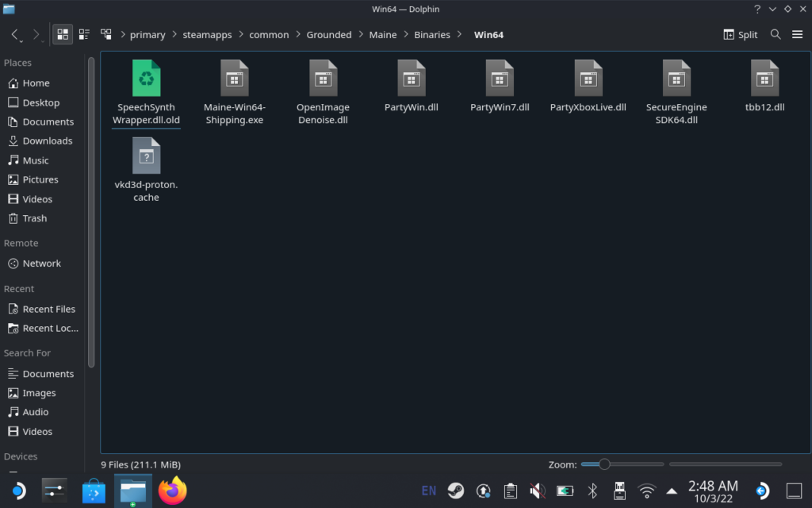Screen dimensions: 812x508
Task: Select vkd3d-proton.cache file icon
Action: 146,156
